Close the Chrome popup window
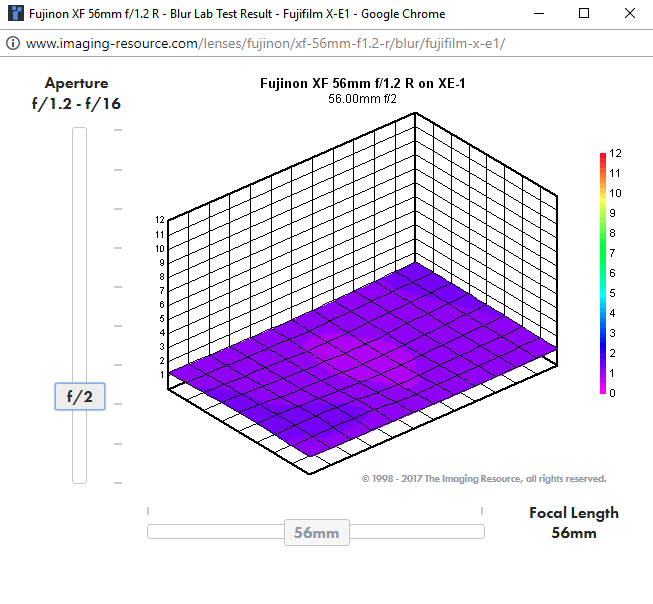The width and height of the screenshot is (653, 604). (630, 14)
